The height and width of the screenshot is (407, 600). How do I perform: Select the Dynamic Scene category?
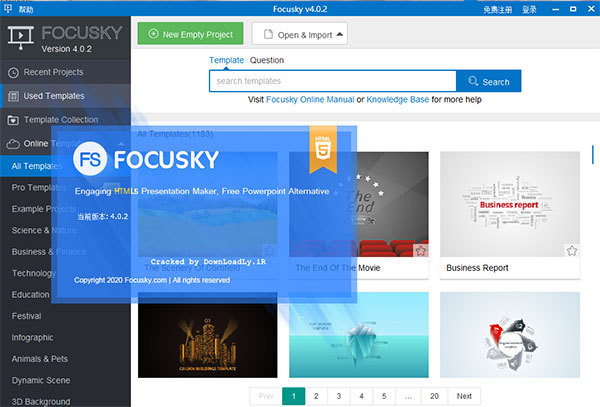pyautogui.click(x=65, y=380)
